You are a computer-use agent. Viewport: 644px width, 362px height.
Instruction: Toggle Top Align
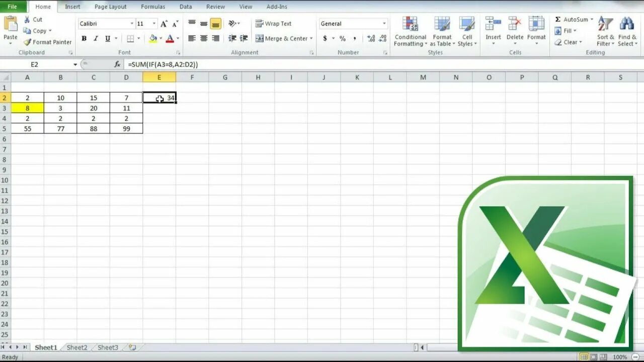point(192,24)
